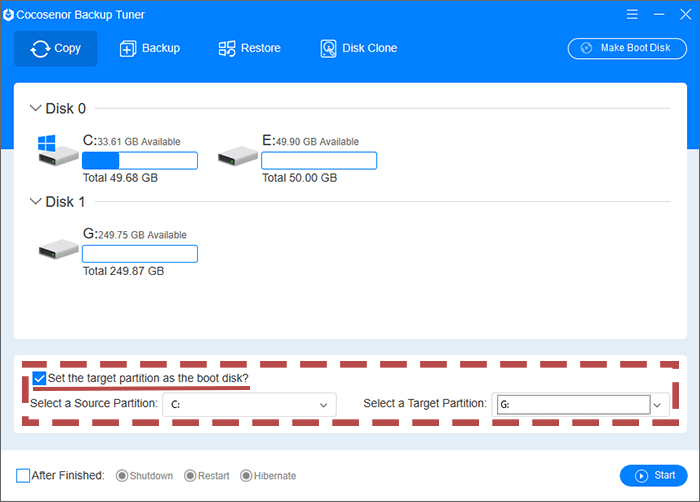Click 'G:249.75 GB Available' label
Image resolution: width=700 pixels, height=502 pixels.
135,234
